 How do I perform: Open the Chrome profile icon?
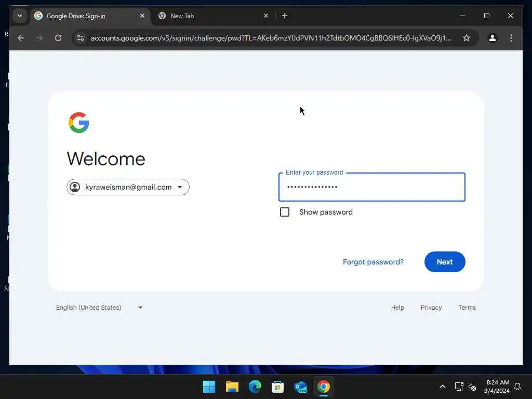click(493, 38)
